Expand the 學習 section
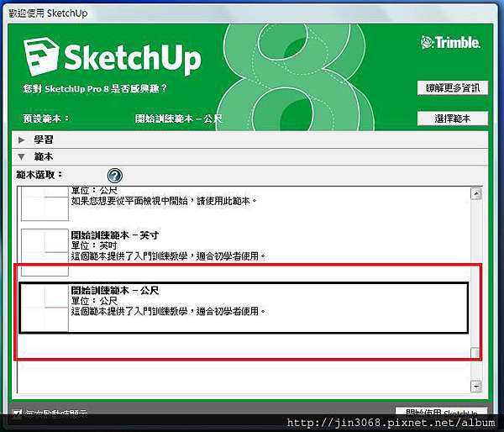Viewport: 504px width, 432px height. pyautogui.click(x=22, y=140)
